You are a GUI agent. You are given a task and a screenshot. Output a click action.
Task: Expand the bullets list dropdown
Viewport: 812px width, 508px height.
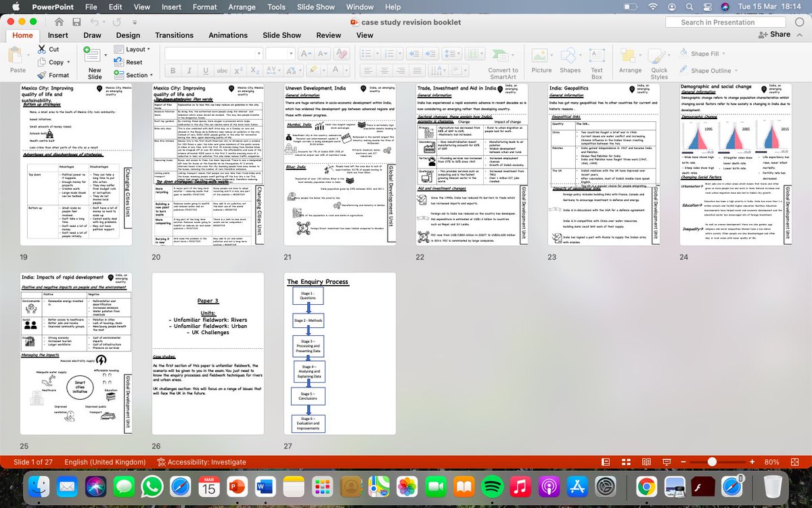[378, 53]
